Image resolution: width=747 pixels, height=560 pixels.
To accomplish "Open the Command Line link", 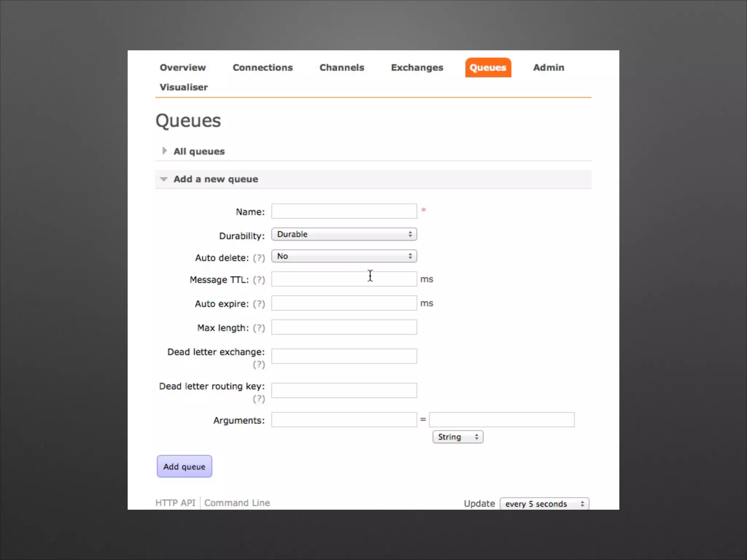I will coord(237,503).
